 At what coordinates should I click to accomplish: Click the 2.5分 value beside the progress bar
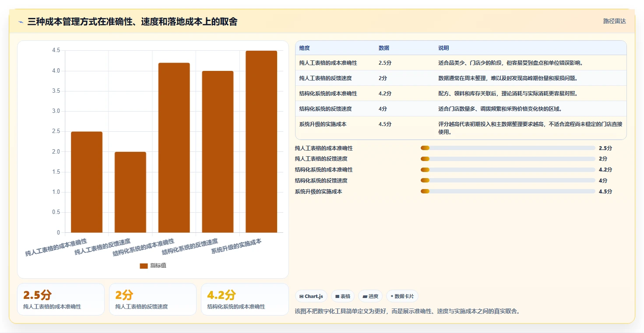click(x=605, y=148)
